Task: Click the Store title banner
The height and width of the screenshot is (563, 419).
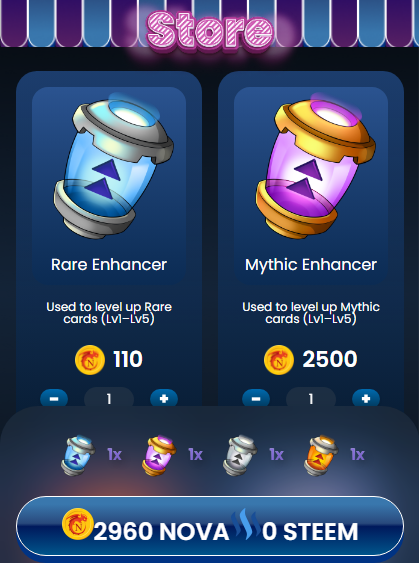Action: [x=210, y=31]
